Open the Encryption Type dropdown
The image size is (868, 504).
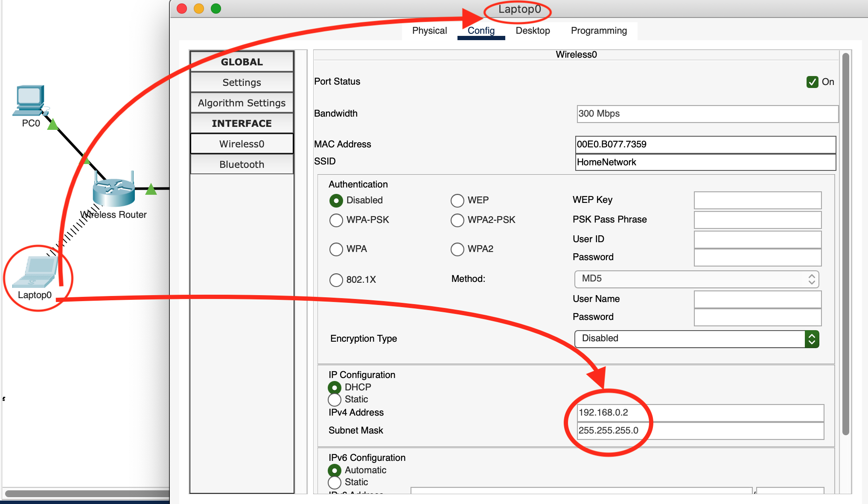click(696, 339)
